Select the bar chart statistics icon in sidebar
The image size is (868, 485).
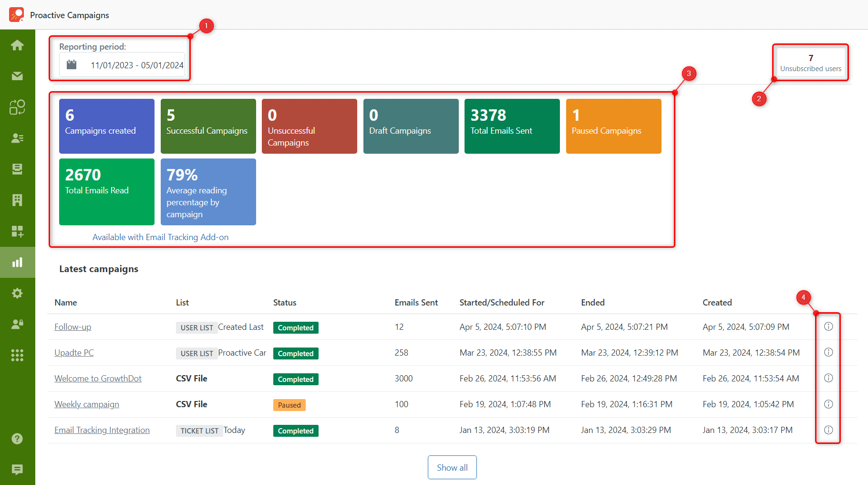tap(17, 262)
